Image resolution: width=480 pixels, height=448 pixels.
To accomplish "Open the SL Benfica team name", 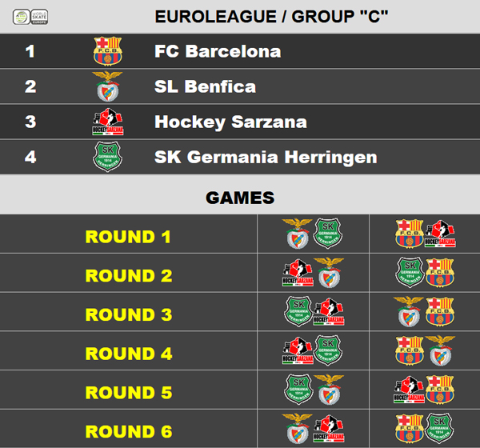I will pos(205,86).
